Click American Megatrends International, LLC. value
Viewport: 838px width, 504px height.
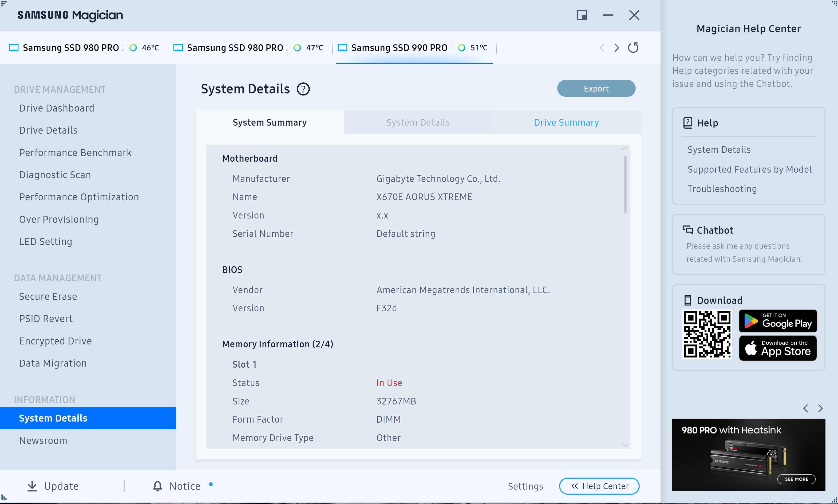pos(463,290)
